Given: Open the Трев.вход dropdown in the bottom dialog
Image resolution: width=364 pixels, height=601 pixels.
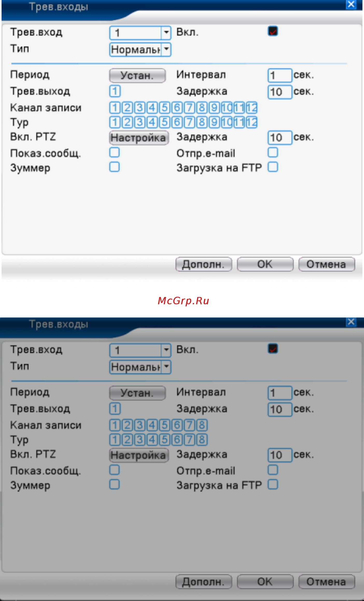Looking at the screenshot, I should 140,350.
